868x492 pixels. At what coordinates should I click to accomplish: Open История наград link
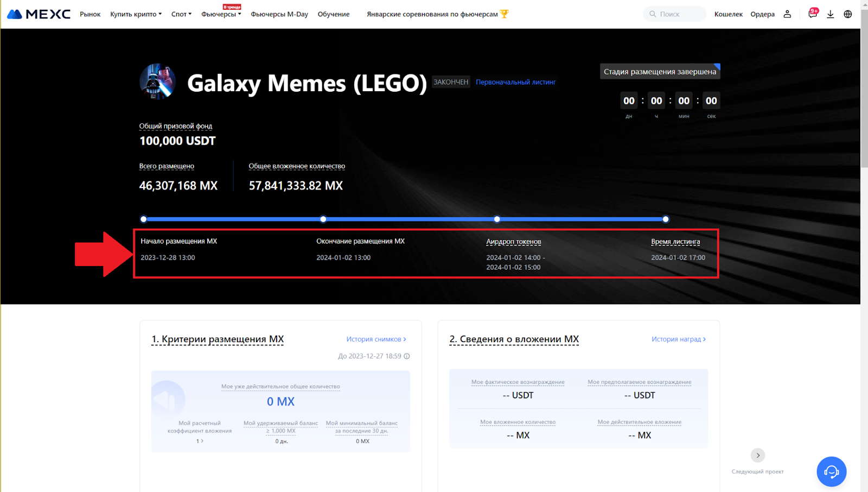(679, 339)
